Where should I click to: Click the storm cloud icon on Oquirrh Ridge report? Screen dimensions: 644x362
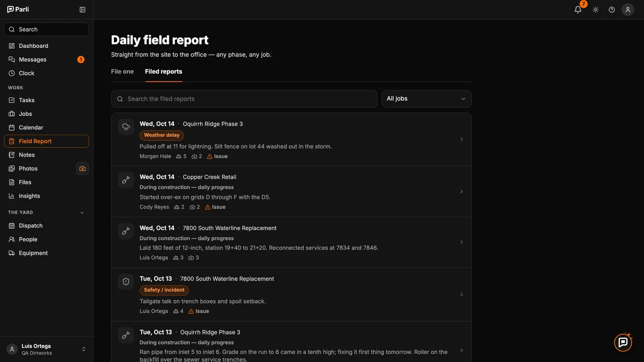pos(126,127)
